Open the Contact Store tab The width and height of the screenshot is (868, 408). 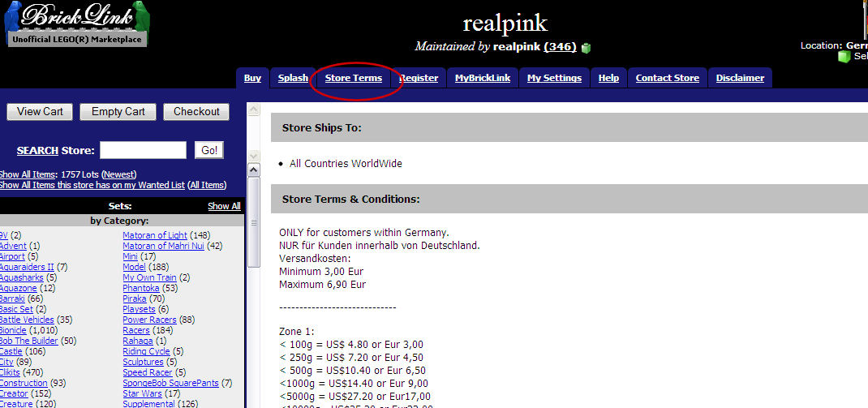667,78
